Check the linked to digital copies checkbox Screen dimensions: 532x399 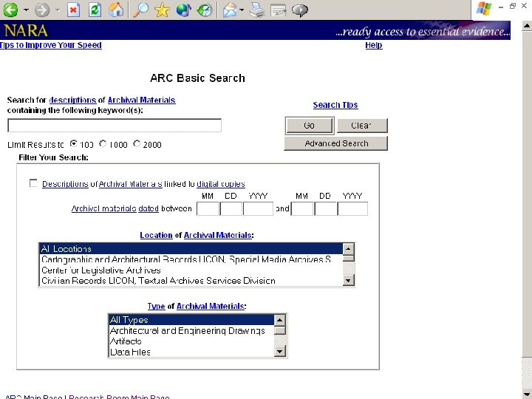point(33,183)
